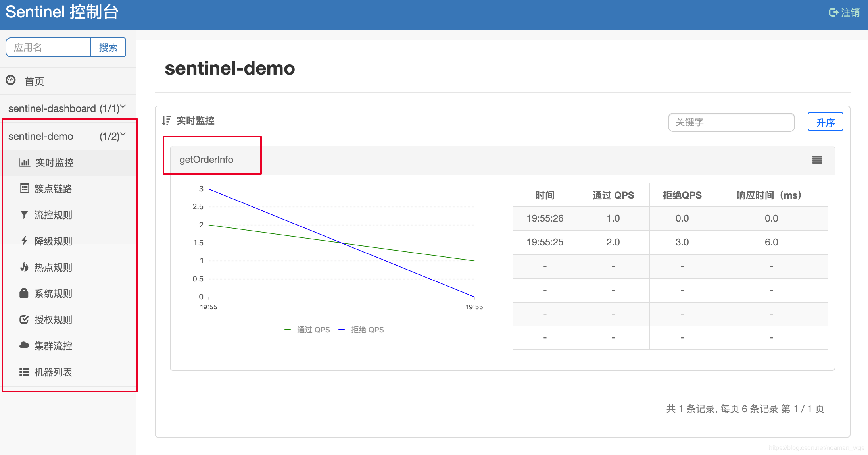Click the 搜索 search button
The image size is (868, 455).
(108, 48)
